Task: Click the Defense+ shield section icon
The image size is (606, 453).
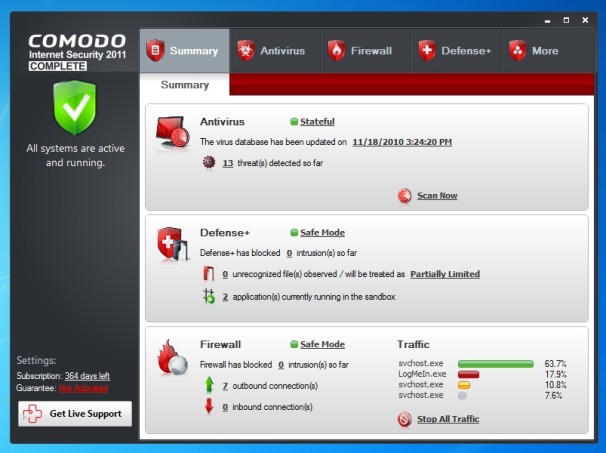Action: (170, 244)
